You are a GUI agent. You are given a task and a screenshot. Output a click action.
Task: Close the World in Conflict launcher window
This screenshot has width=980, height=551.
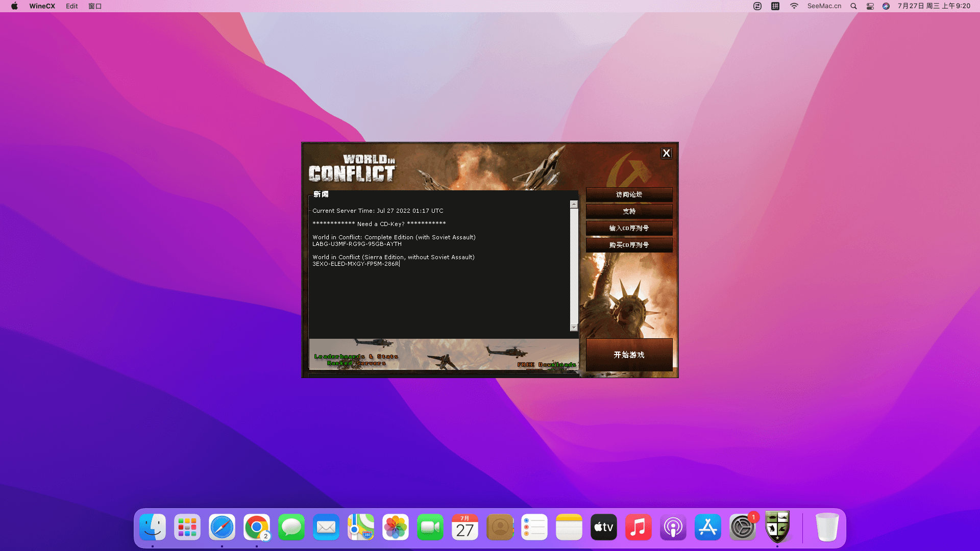click(666, 153)
